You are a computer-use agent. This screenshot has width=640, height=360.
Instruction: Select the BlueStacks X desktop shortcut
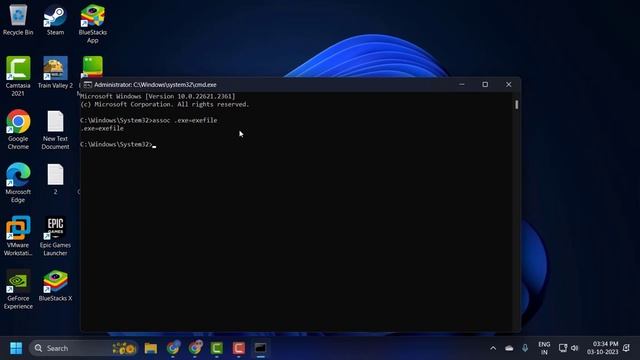pyautogui.click(x=55, y=285)
